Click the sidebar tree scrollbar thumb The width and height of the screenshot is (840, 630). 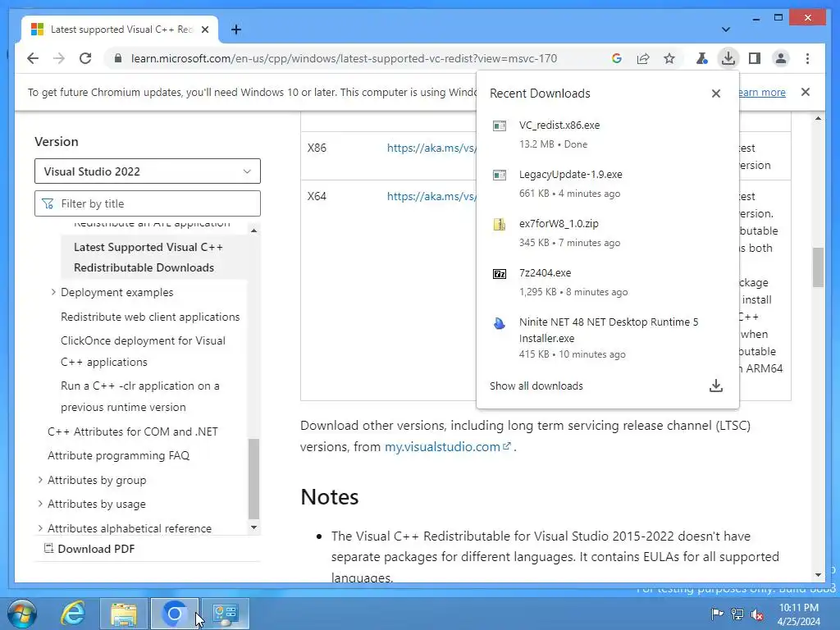[x=254, y=478]
